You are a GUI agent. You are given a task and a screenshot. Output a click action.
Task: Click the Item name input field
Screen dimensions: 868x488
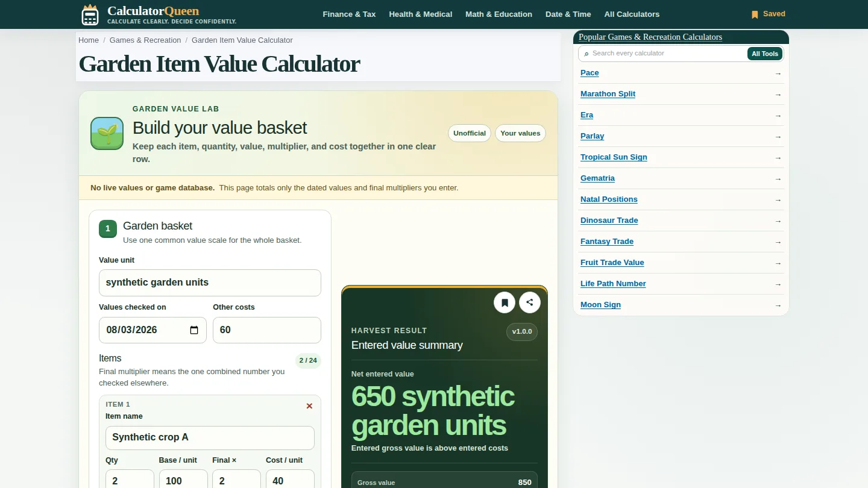[x=210, y=438]
